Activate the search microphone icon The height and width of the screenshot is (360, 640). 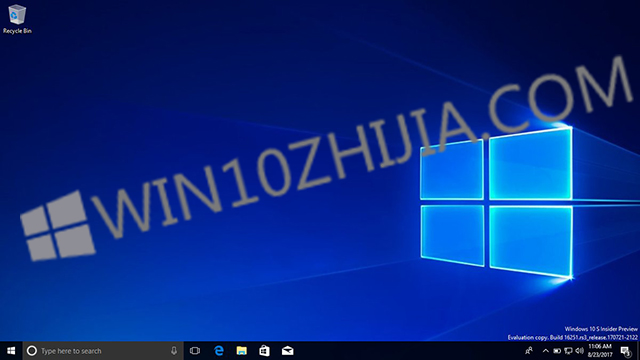174,351
